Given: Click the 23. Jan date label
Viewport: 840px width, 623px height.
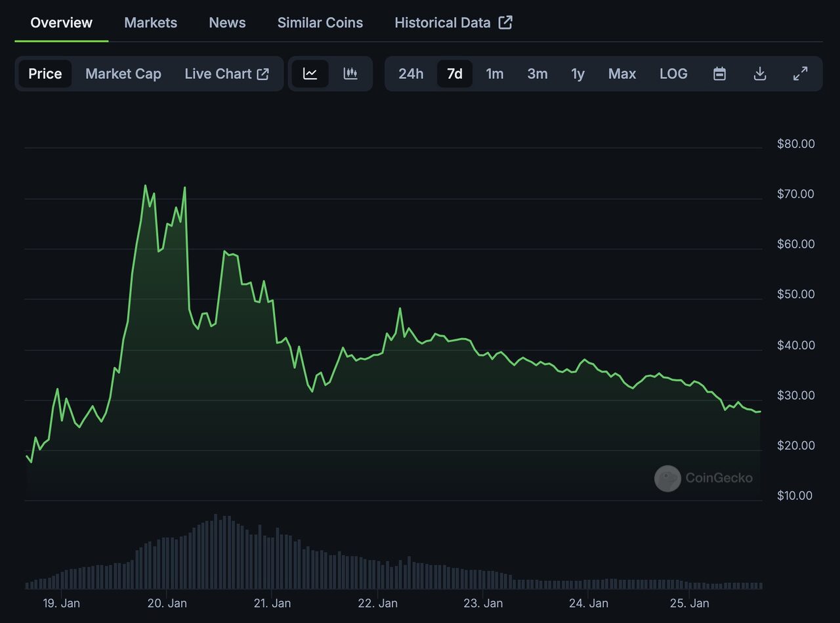Looking at the screenshot, I should pos(483,603).
